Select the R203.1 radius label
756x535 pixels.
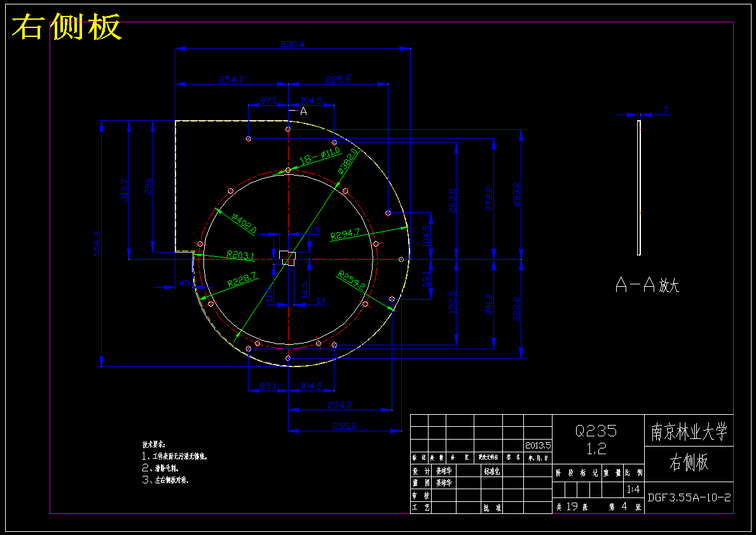(x=240, y=255)
